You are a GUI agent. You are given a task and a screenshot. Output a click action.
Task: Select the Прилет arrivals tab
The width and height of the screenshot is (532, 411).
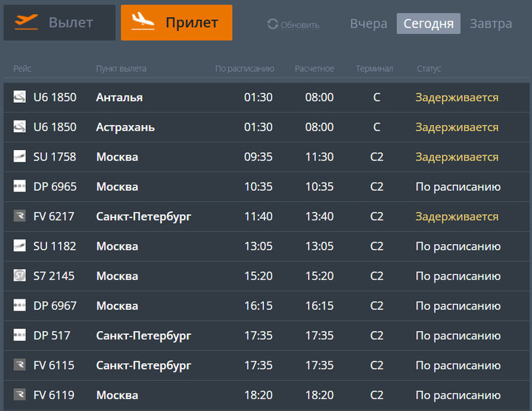click(x=177, y=23)
